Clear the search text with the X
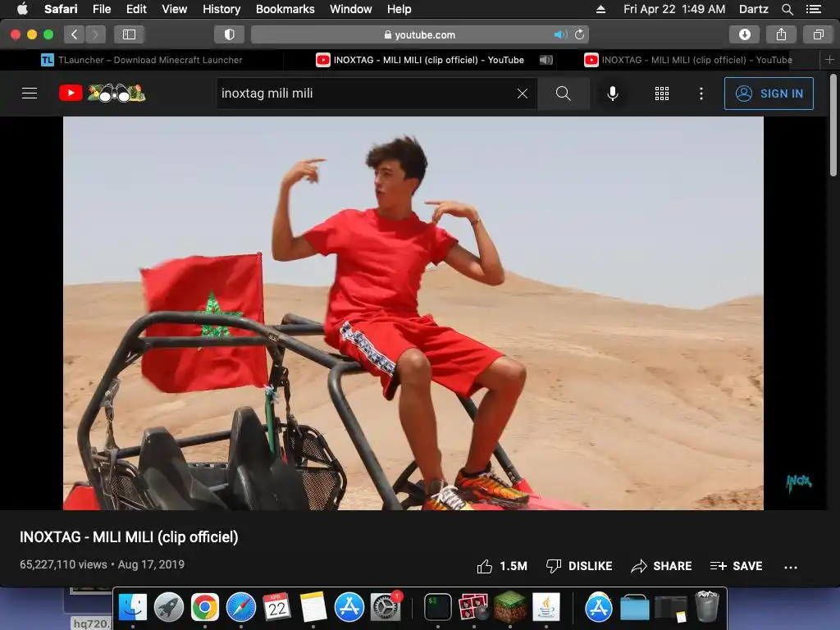Image resolution: width=840 pixels, height=630 pixels. (523, 94)
